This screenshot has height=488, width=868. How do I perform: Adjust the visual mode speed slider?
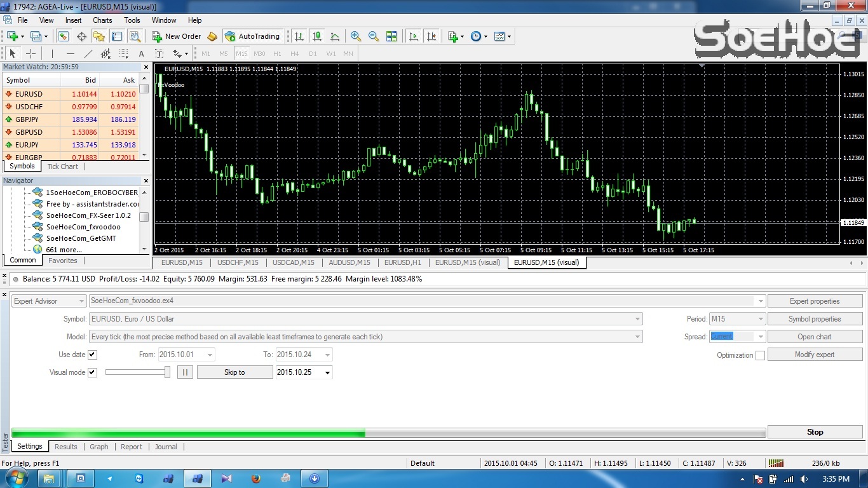click(167, 372)
